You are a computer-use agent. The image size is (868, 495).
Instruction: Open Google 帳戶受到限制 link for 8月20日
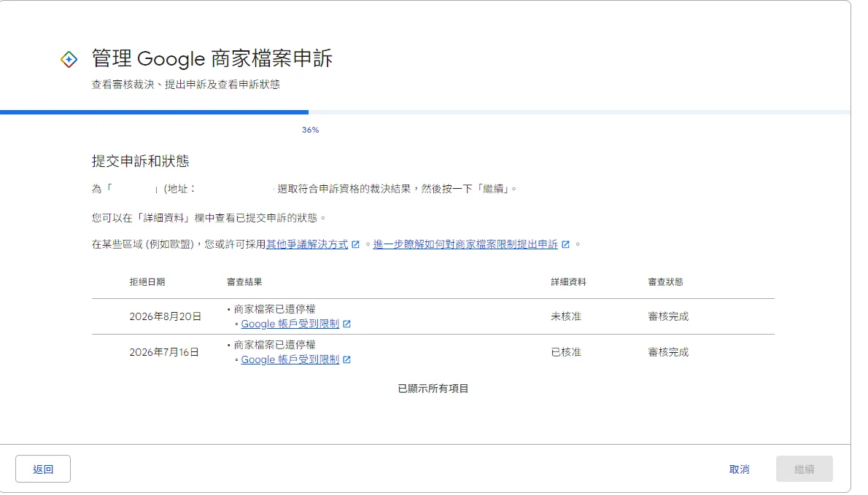(290, 324)
